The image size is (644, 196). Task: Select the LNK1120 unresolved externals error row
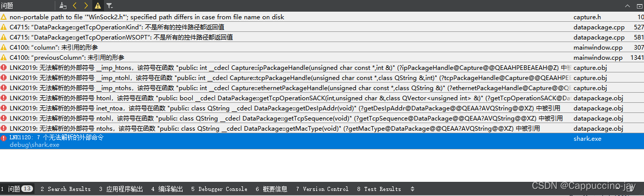pos(322,141)
